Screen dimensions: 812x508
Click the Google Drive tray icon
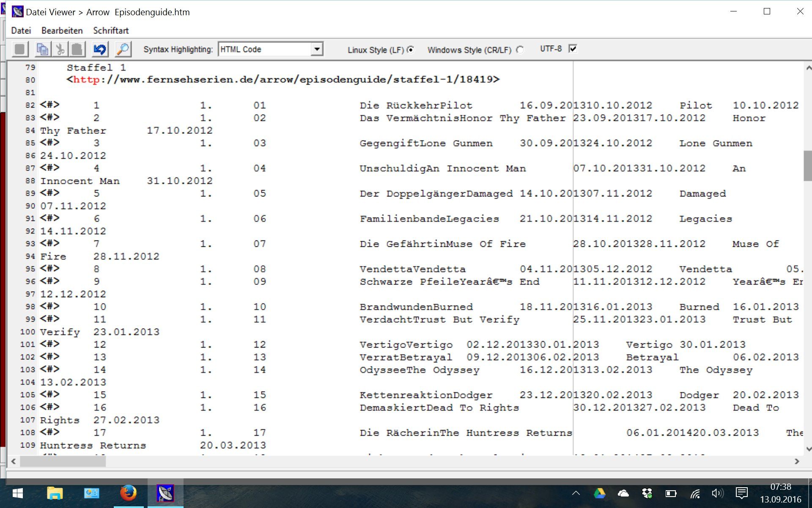pos(599,493)
